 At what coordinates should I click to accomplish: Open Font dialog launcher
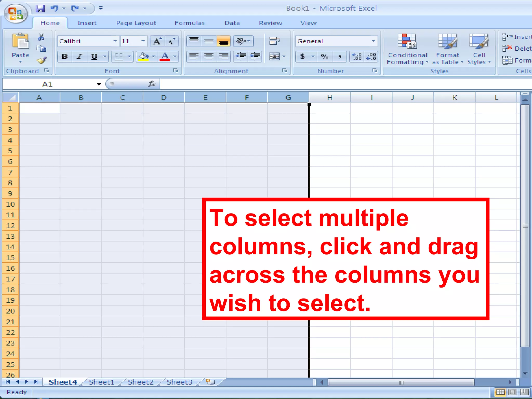point(176,71)
